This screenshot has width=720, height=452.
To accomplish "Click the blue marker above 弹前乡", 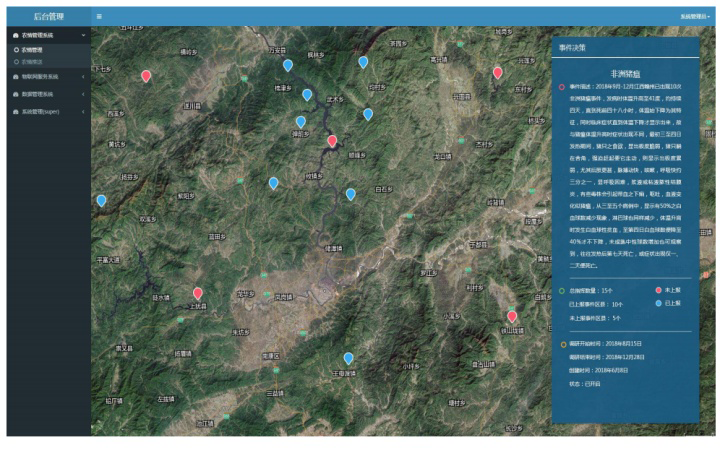I will 300,122.
